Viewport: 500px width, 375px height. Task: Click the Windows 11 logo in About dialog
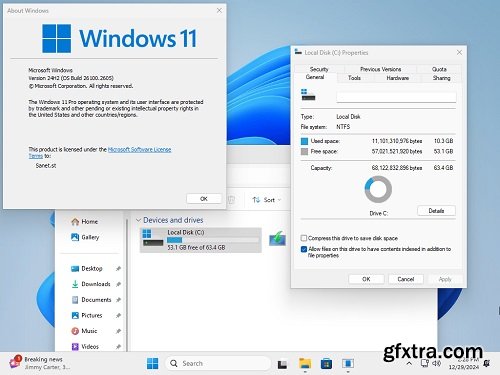click(119, 38)
